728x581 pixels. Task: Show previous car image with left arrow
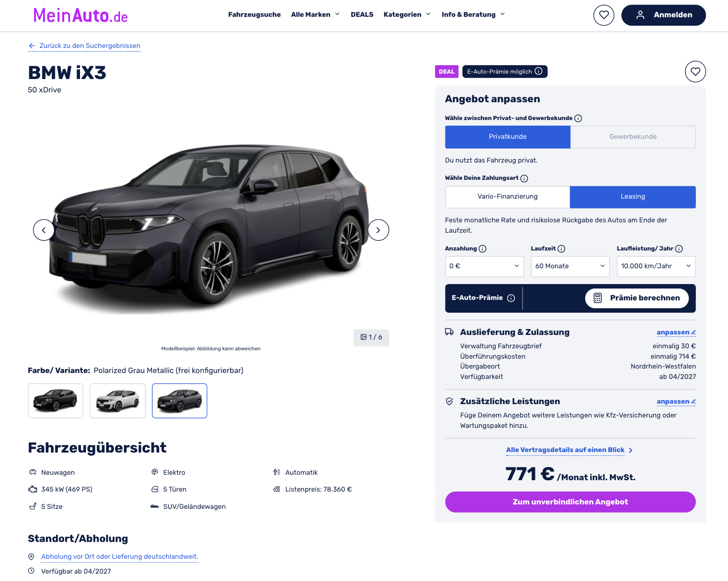(x=43, y=230)
